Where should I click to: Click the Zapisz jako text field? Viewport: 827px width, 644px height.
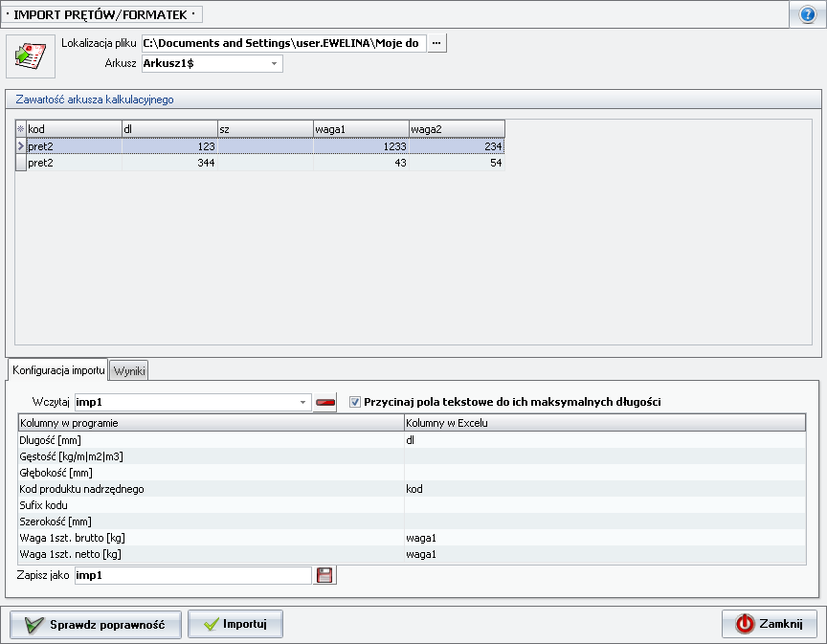point(192,575)
